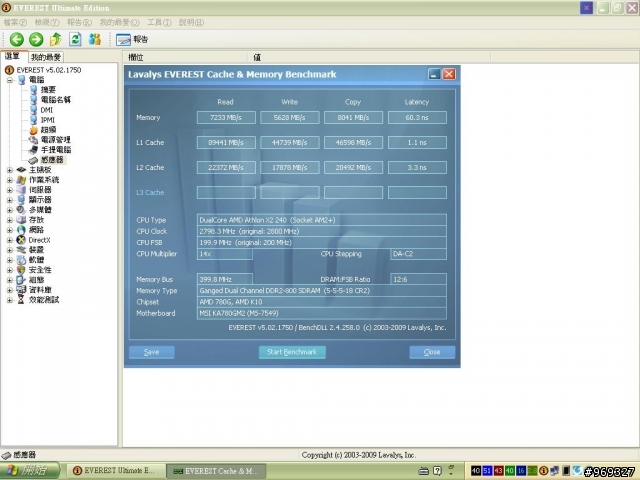Expand the 伺服器 tree node
Screen dimensions: 640x480
(10, 190)
